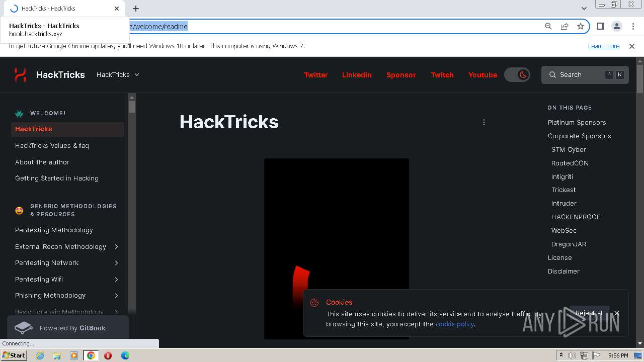Open the page options three-dot menu
The width and height of the screenshot is (644, 362).
(484, 122)
